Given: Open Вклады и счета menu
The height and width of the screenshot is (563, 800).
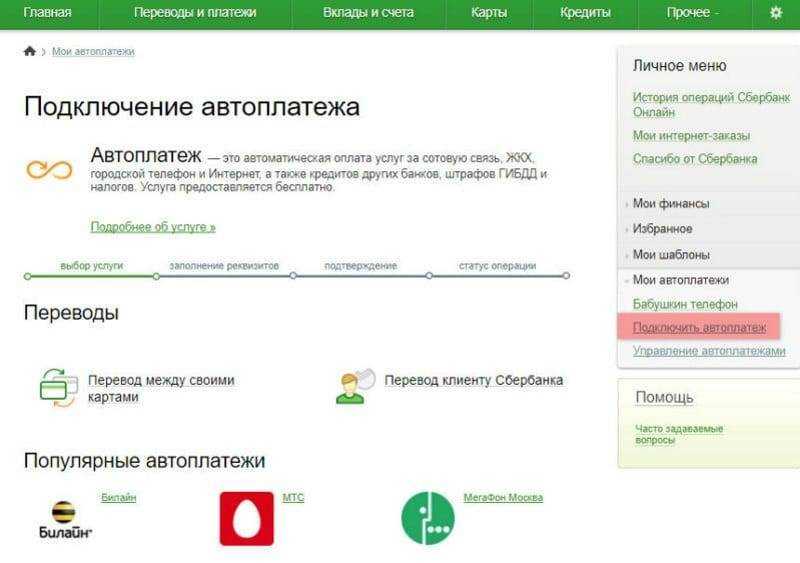Looking at the screenshot, I should tap(368, 13).
